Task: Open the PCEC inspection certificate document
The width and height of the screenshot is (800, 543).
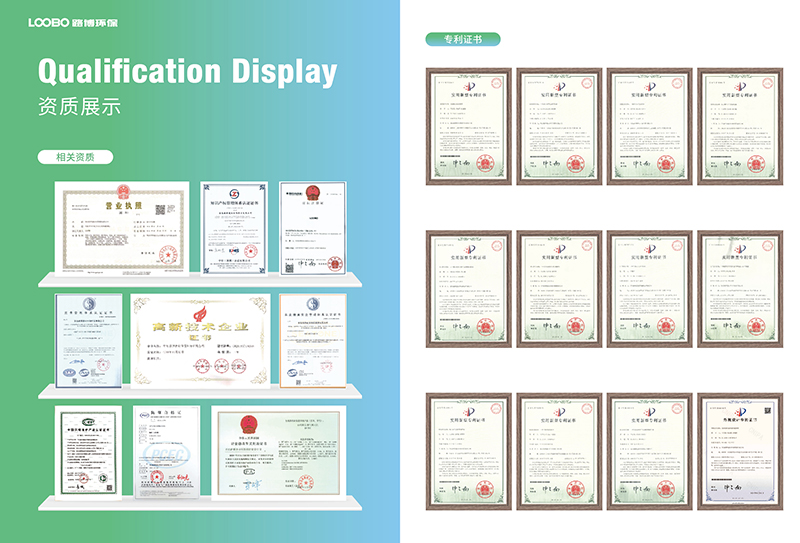Action: tap(166, 452)
